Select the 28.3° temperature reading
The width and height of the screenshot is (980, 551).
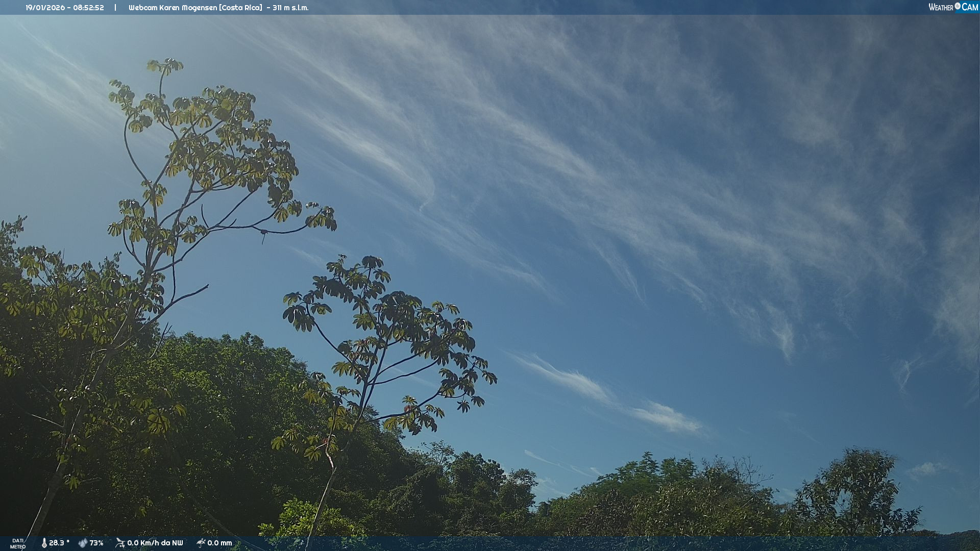pos(59,543)
